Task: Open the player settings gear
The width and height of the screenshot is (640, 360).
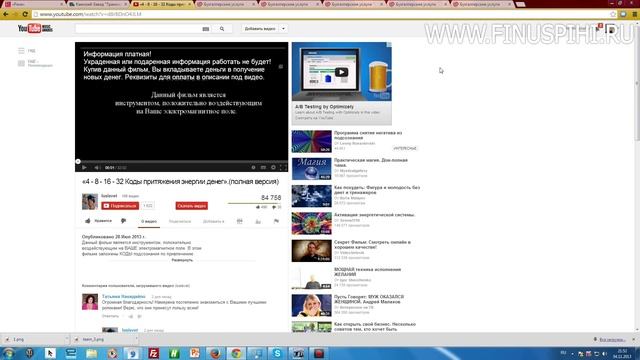Action: [273, 167]
